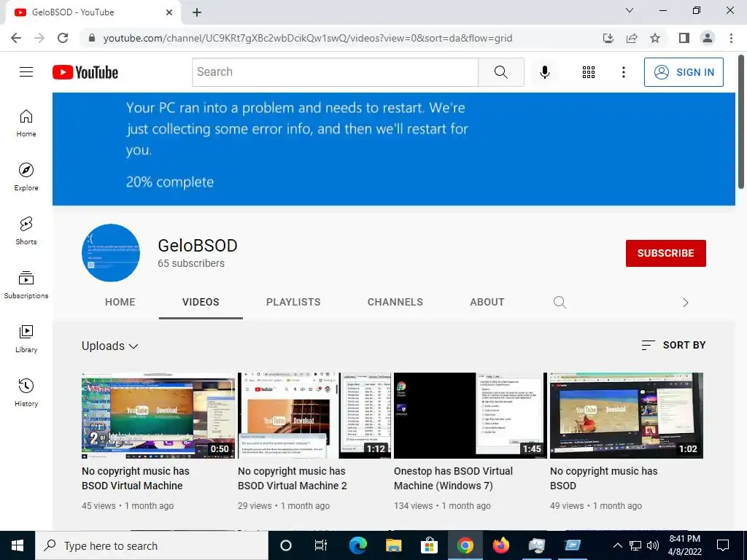Screen dimensions: 747x560
Task: Open the Channels tab
Action: [395, 302]
